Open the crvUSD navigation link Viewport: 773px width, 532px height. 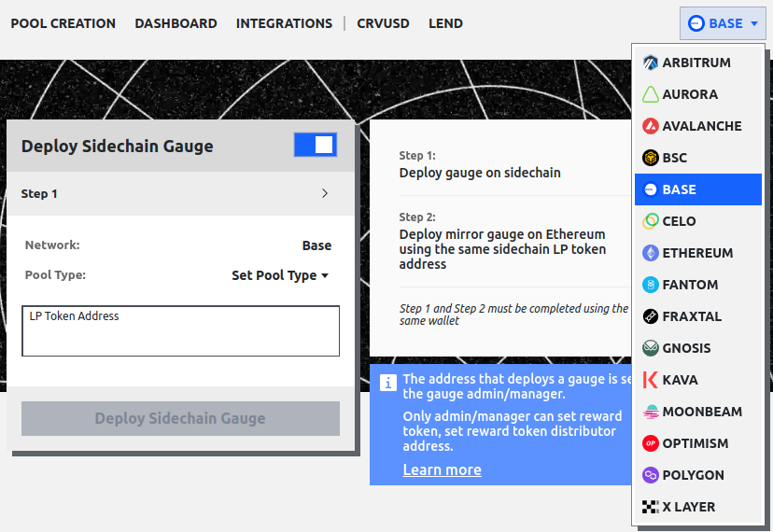pyautogui.click(x=383, y=23)
